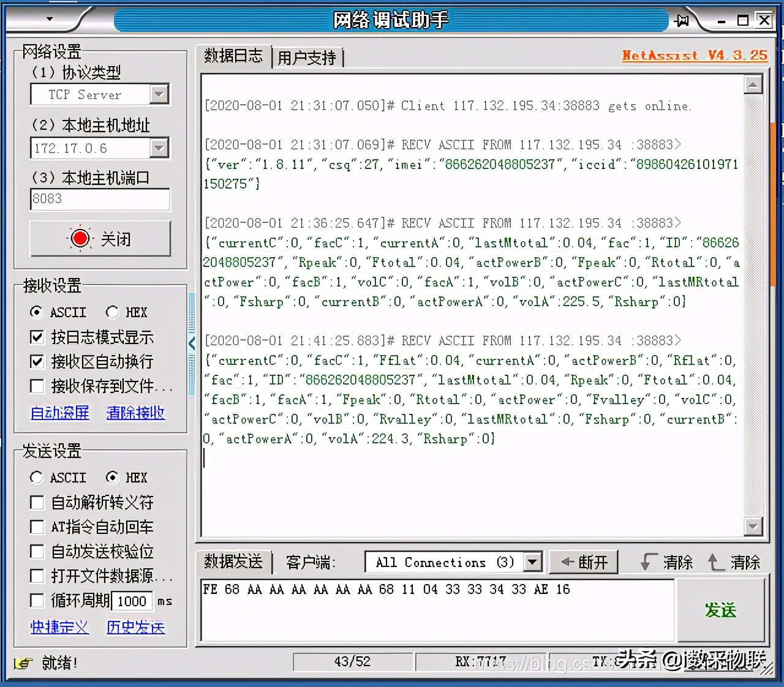This screenshot has width=784, height=687.
Task: Click the 'gets online' log line
Action: [448, 106]
